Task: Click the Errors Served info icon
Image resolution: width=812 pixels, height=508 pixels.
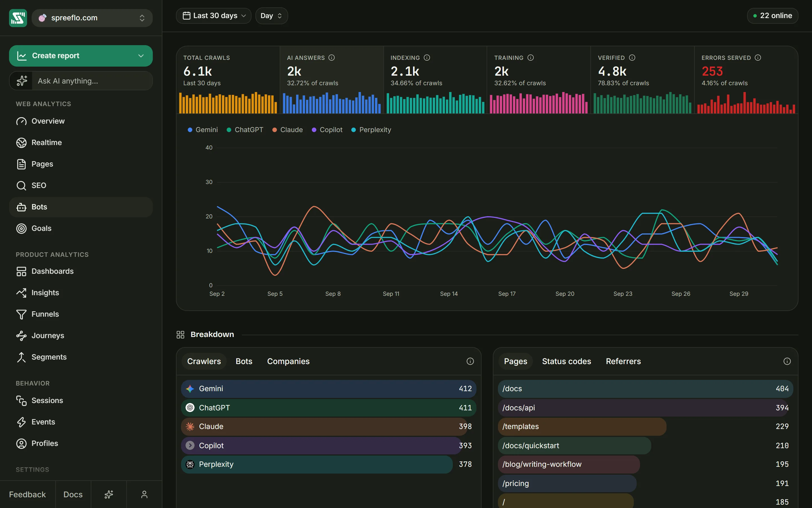Action: 758,58
